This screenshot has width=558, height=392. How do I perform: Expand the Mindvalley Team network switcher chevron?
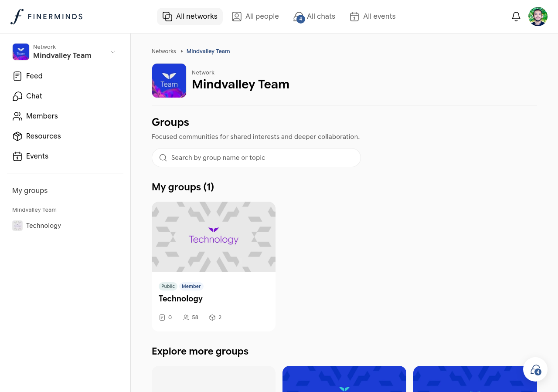113,52
